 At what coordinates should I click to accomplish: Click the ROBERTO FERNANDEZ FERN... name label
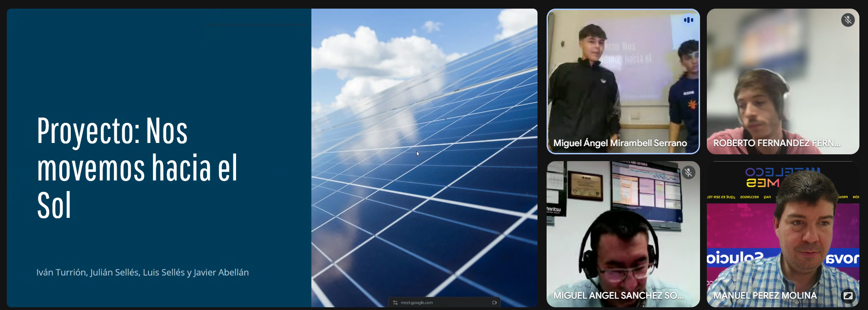coord(777,143)
